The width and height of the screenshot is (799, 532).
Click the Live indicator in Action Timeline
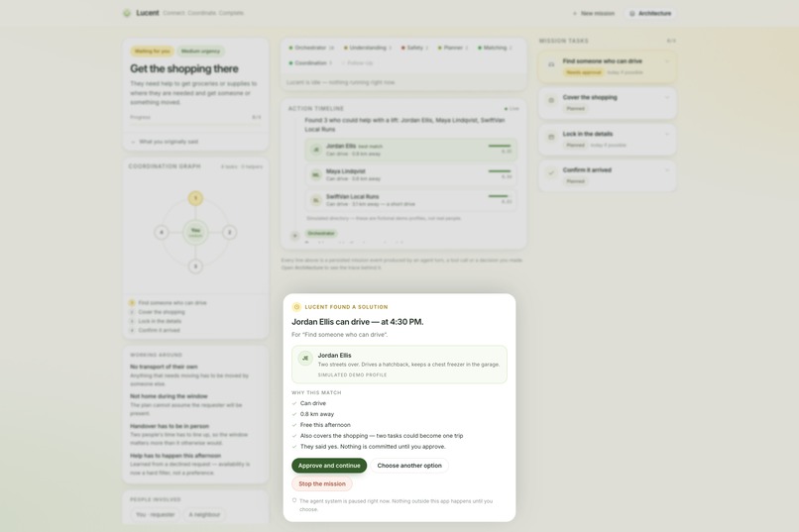coord(512,109)
